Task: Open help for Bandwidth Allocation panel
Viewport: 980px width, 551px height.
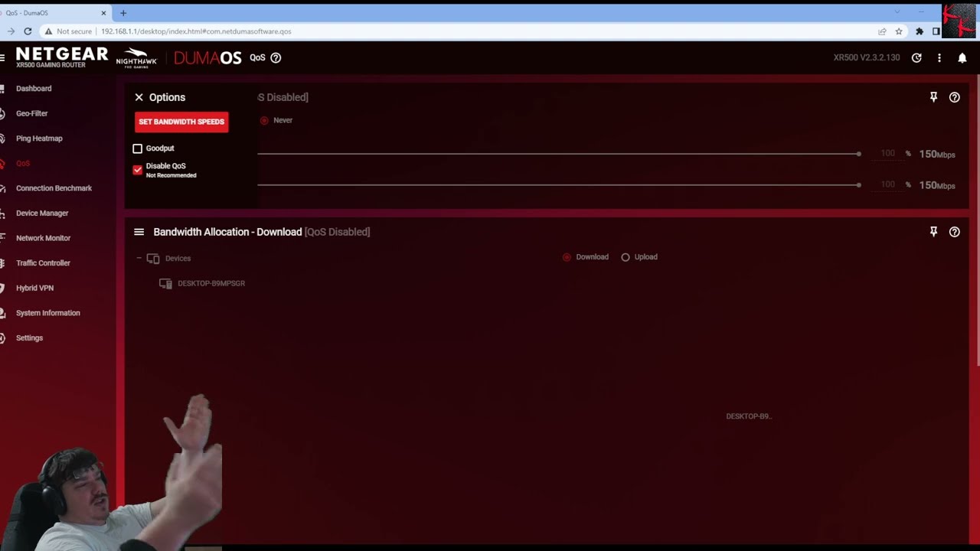Action: point(954,232)
